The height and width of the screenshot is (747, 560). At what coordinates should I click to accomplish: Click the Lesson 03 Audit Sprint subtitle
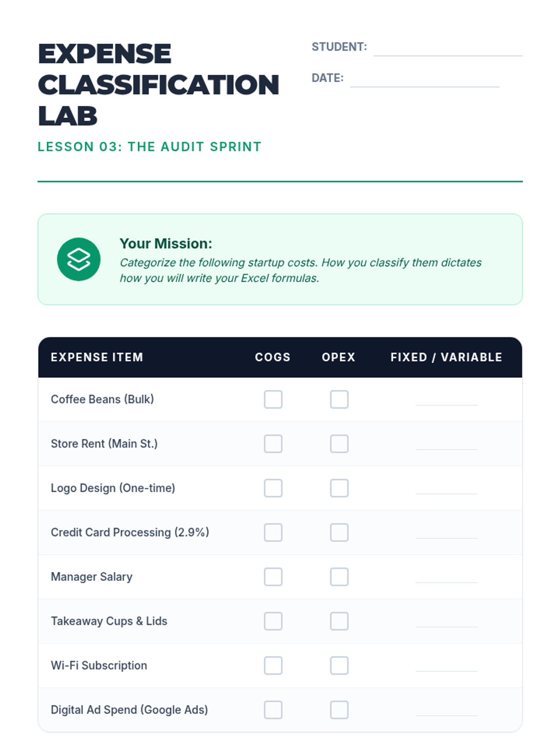(x=149, y=147)
